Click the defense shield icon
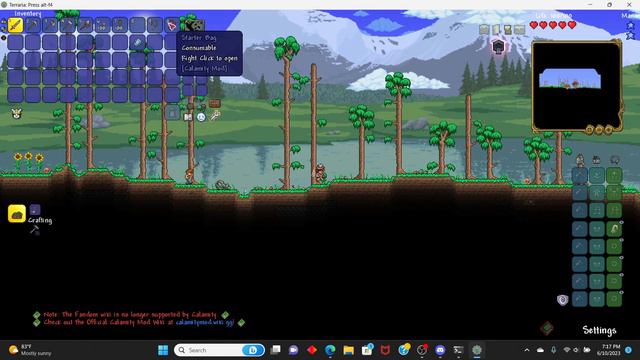This screenshot has width=640, height=360. click(x=562, y=300)
